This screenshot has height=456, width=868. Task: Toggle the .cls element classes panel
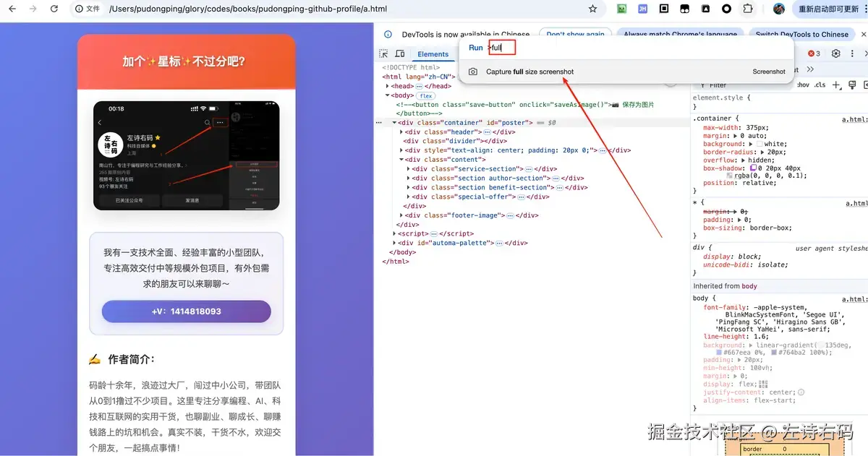tap(820, 85)
